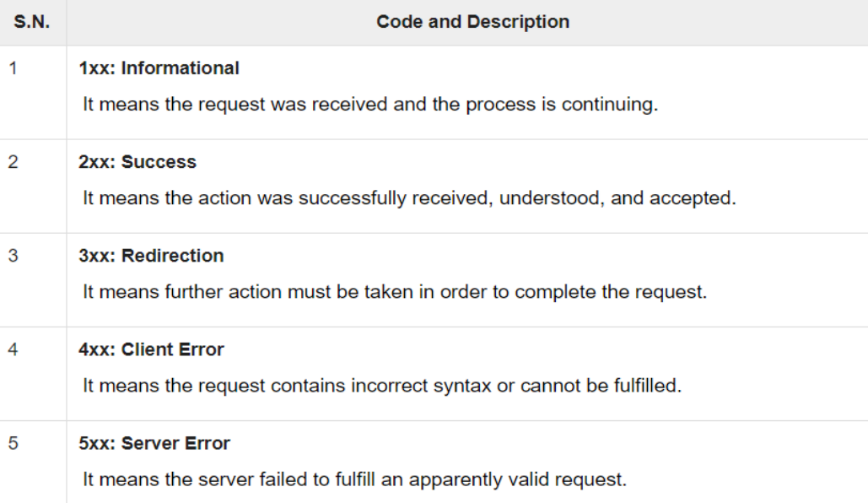868x503 pixels.
Task: Click the S.N. column header
Action: (31, 22)
